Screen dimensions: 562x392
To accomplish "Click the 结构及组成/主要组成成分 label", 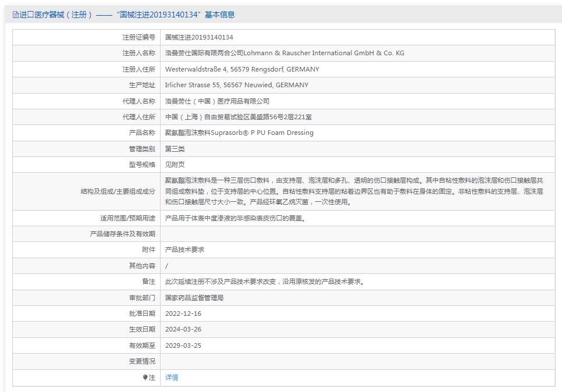I will 118,191.
